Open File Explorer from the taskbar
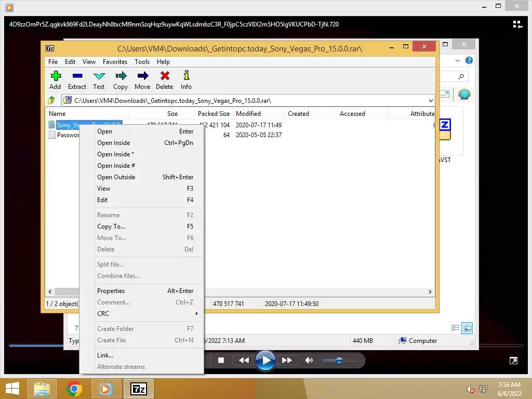 point(42,389)
